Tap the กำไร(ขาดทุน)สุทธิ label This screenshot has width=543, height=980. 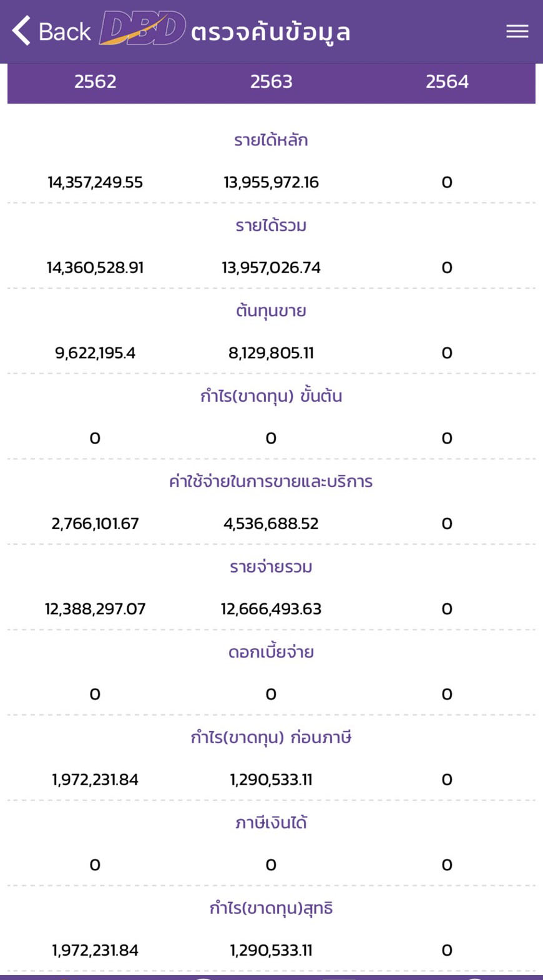271,908
